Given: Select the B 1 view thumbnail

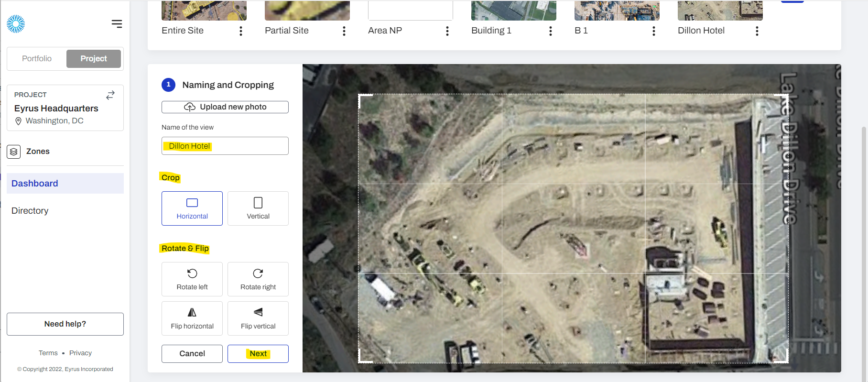Looking at the screenshot, I should tap(617, 10).
